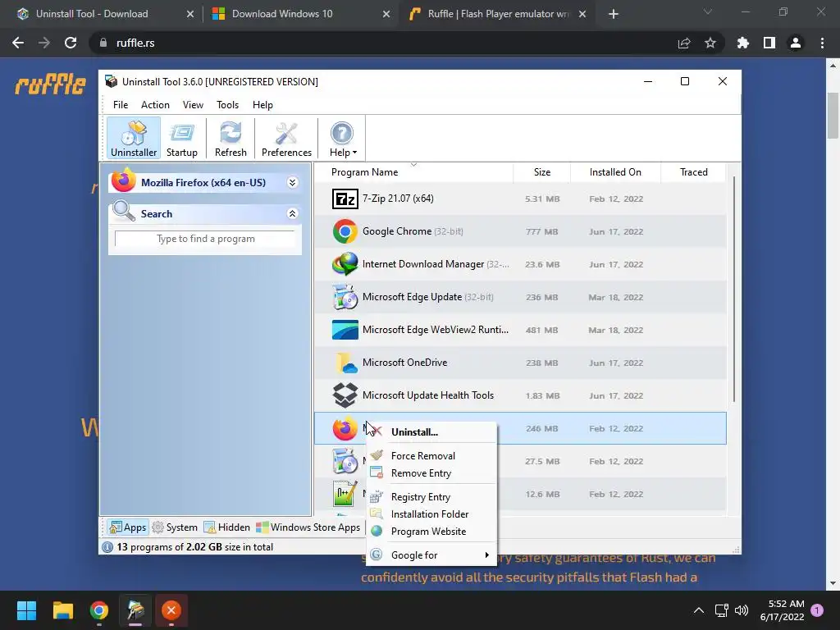Open File Explorer from the taskbar

click(62, 610)
